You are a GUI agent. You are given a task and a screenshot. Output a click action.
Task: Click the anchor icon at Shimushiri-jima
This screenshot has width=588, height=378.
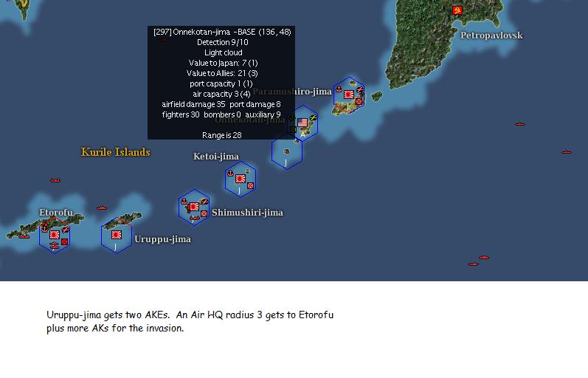[x=184, y=202]
